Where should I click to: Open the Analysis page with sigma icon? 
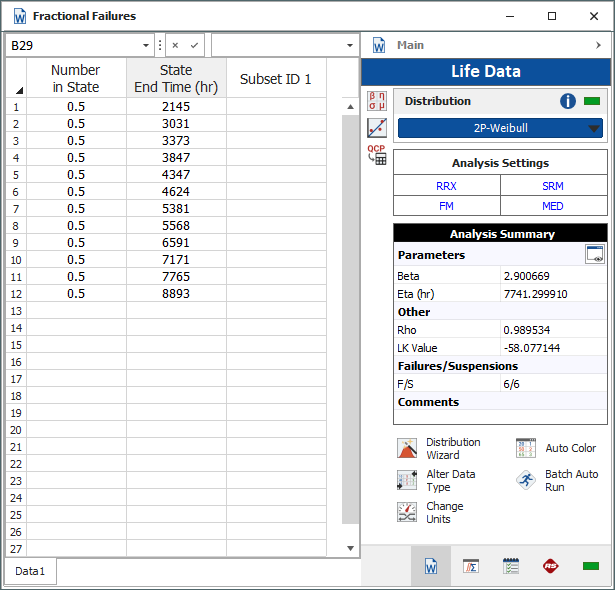point(470,566)
